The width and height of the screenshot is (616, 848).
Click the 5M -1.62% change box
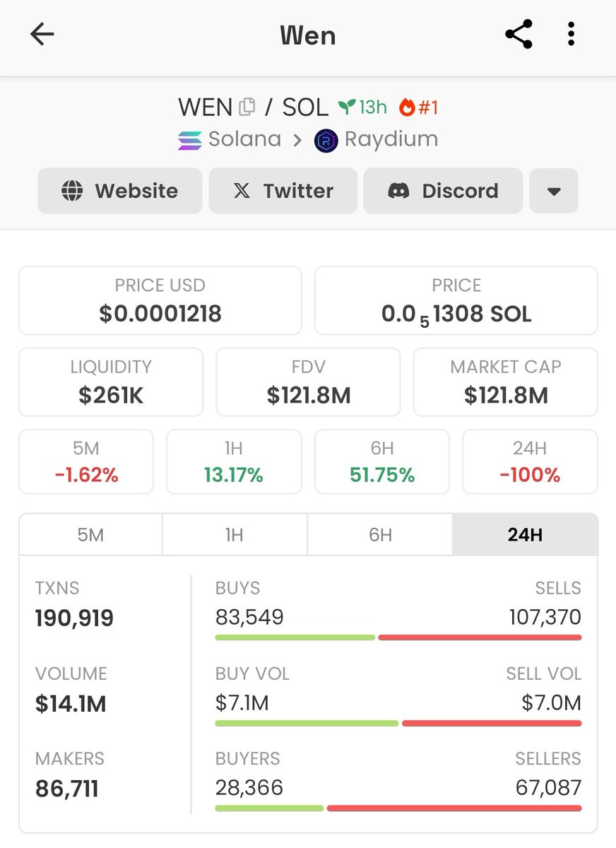tap(86, 461)
